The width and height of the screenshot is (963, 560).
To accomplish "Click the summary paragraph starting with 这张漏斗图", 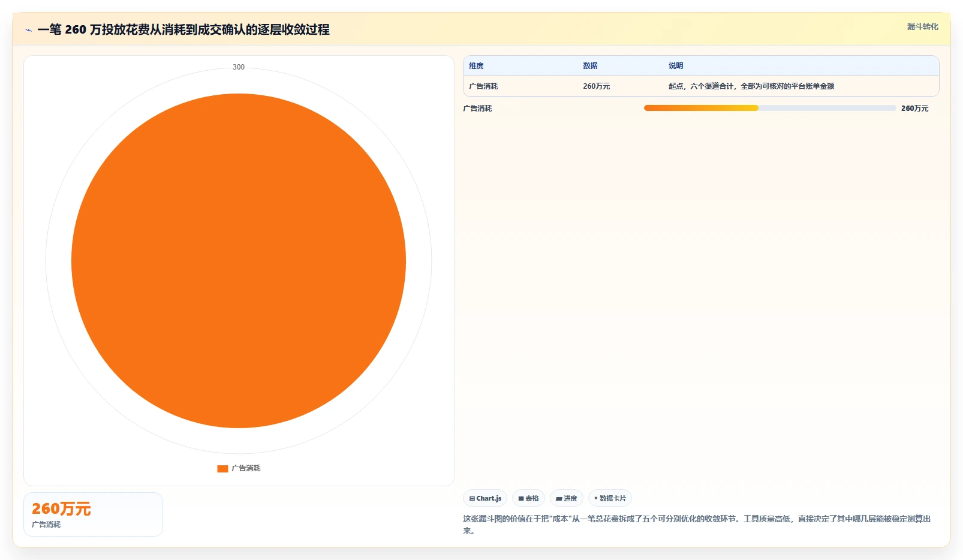I will click(697, 525).
